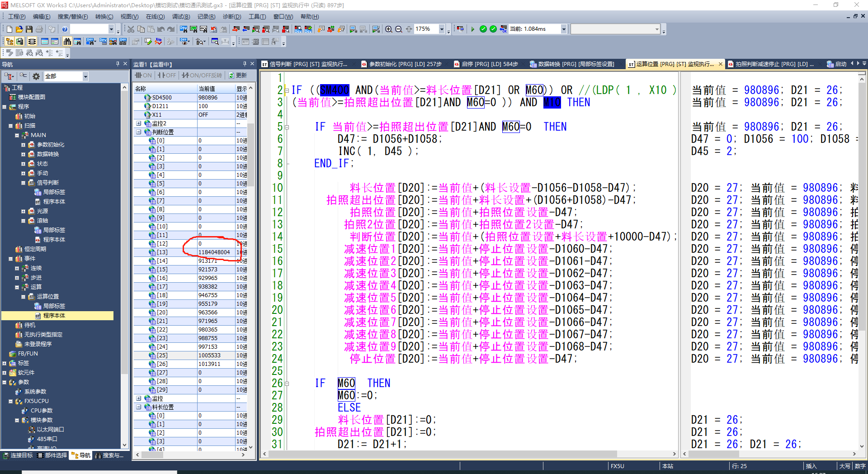Open an existing project via folder icon

19,29
